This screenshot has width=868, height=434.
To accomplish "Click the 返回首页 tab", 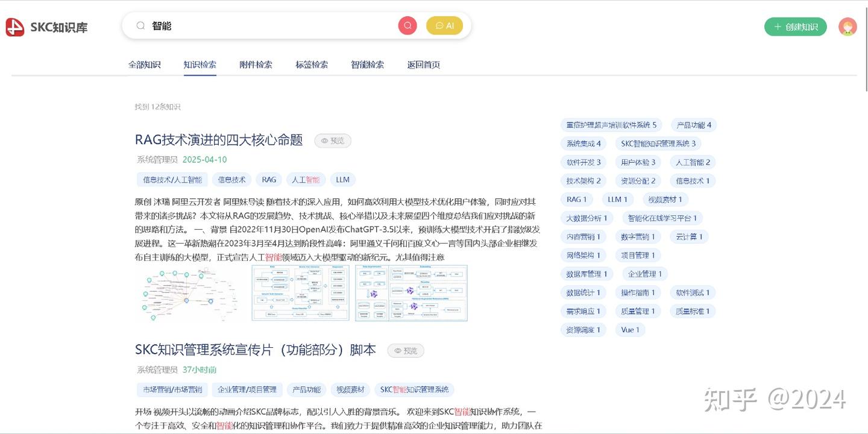I will [x=424, y=64].
